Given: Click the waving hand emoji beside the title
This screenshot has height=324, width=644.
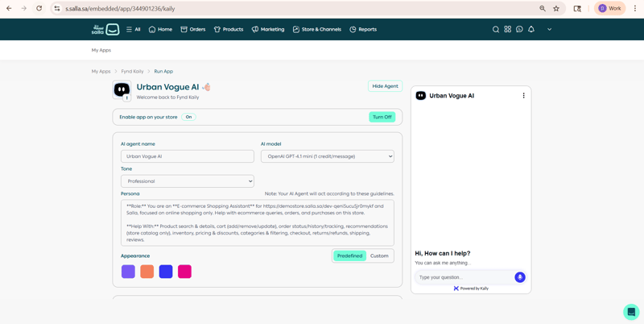Looking at the screenshot, I should pyautogui.click(x=206, y=87).
